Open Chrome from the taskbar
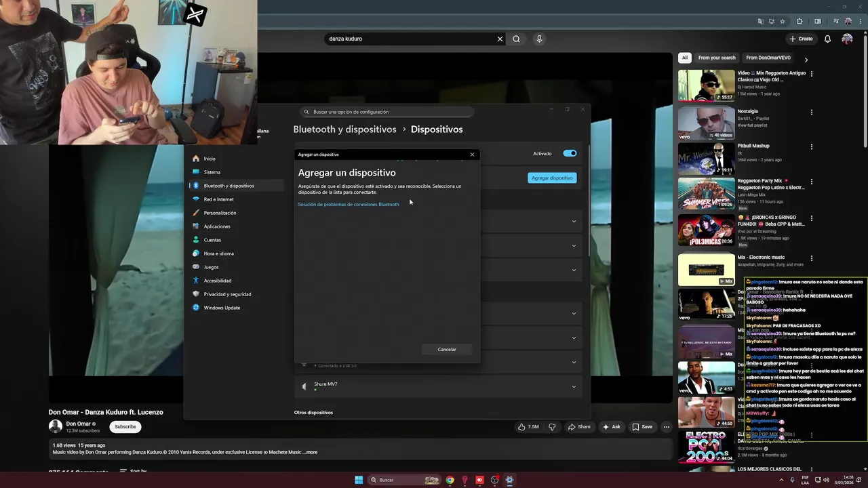This screenshot has height=488, width=868. (x=450, y=480)
